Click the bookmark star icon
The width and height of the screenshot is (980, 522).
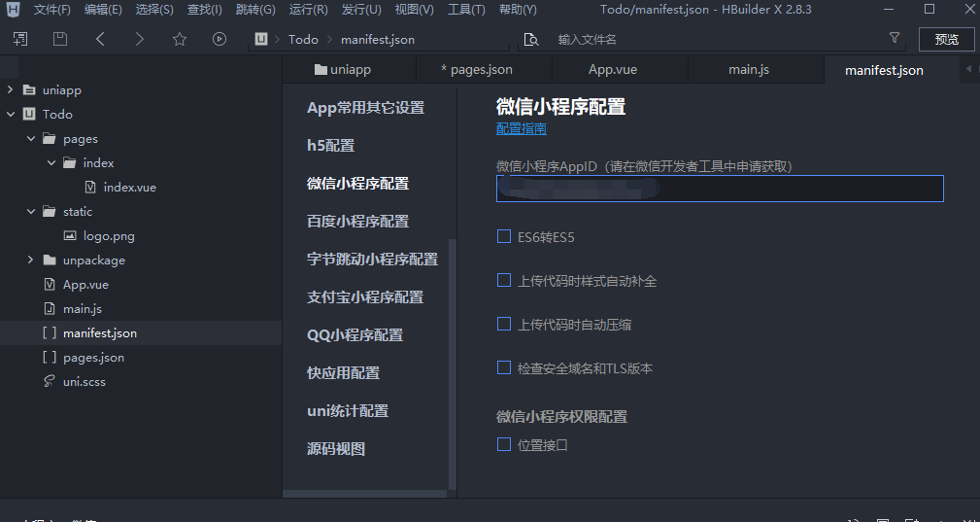tap(180, 40)
